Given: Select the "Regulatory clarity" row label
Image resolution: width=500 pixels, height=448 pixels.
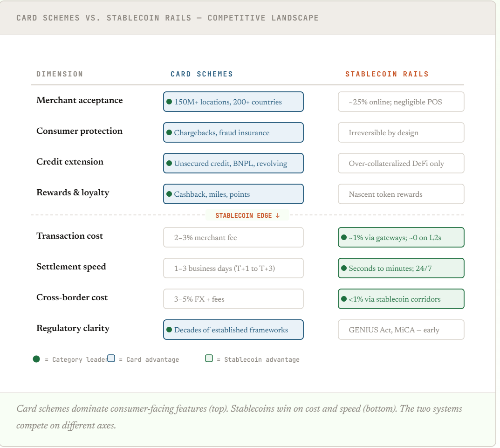Looking at the screenshot, I should [73, 328].
